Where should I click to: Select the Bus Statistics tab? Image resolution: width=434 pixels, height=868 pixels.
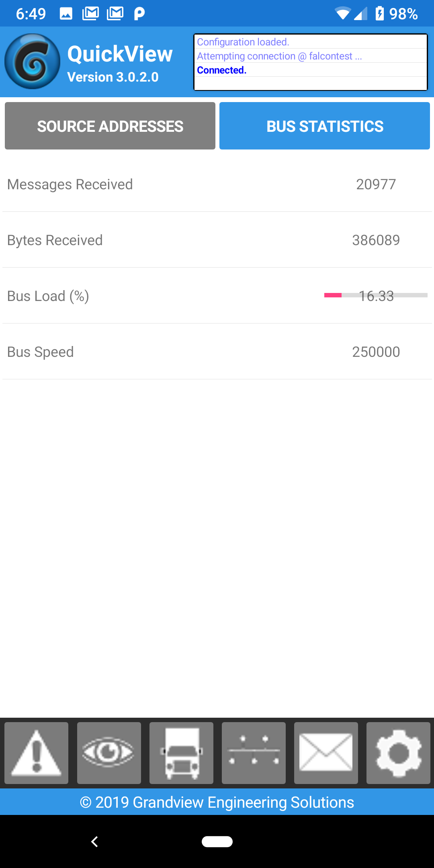click(325, 126)
